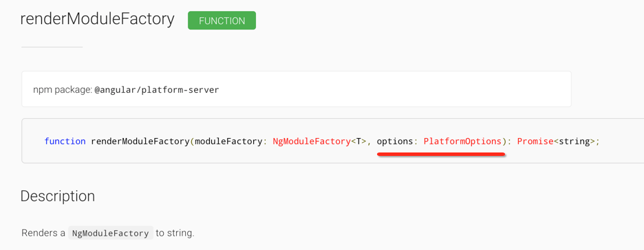Follow the Promise return type link
The height and width of the screenshot is (250, 644).
click(x=535, y=141)
